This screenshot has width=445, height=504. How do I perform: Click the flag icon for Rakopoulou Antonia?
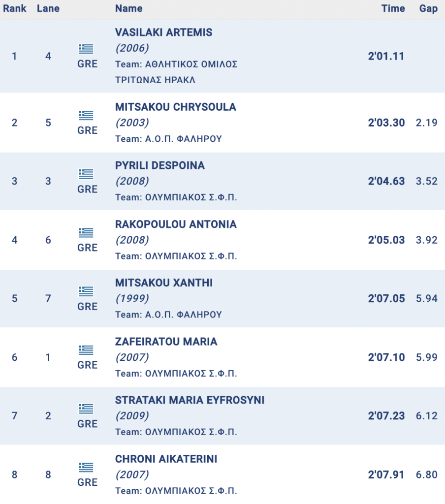tap(86, 232)
